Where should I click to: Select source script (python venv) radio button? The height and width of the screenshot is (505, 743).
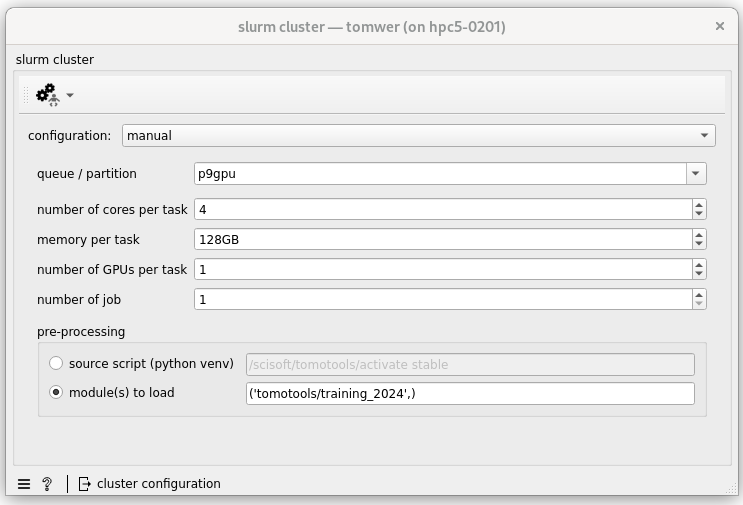[x=56, y=363]
